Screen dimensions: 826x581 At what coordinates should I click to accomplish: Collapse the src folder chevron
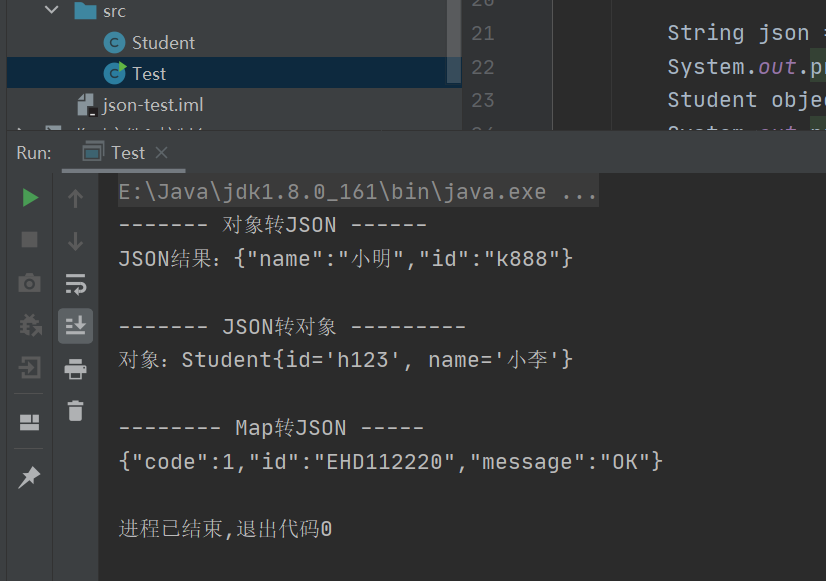(x=52, y=9)
